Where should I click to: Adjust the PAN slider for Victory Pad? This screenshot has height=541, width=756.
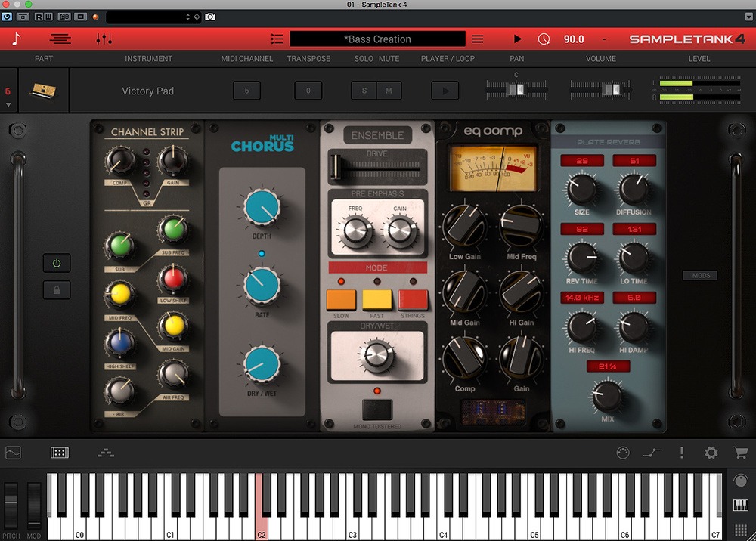pos(516,88)
